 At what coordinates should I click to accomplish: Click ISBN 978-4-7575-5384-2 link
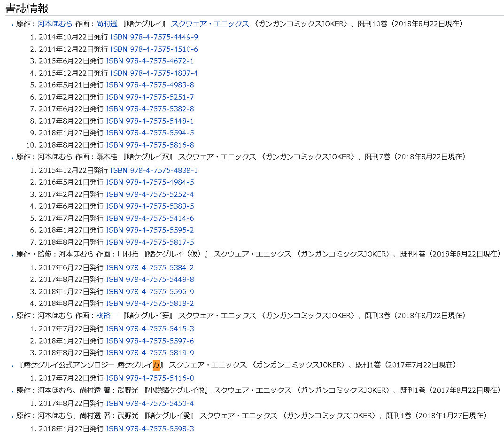point(150,268)
